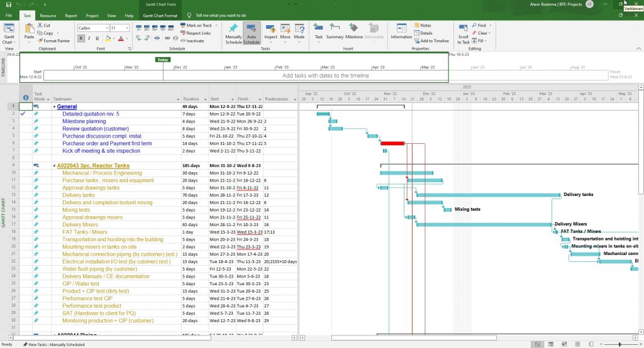Switch to Resource Sheet view in status bar
The width and height of the screenshot is (644, 348).
(x=577, y=344)
